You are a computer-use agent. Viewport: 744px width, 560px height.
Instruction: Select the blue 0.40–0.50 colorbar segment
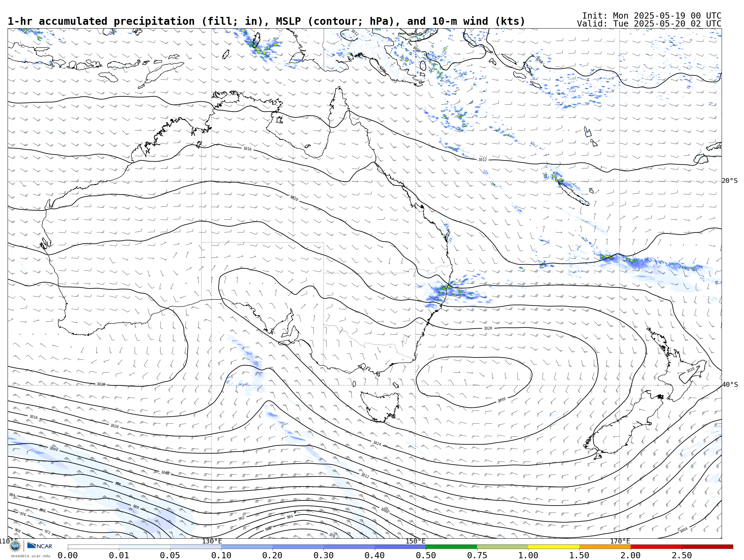tap(400, 547)
